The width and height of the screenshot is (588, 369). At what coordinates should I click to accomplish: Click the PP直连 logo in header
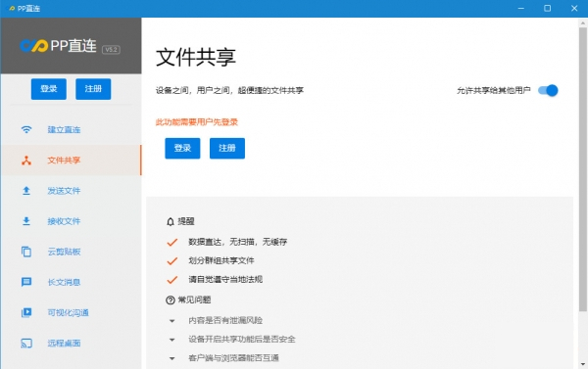(x=58, y=46)
